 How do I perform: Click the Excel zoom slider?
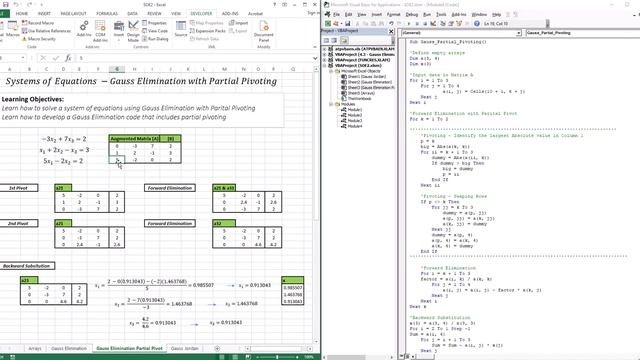277,357
